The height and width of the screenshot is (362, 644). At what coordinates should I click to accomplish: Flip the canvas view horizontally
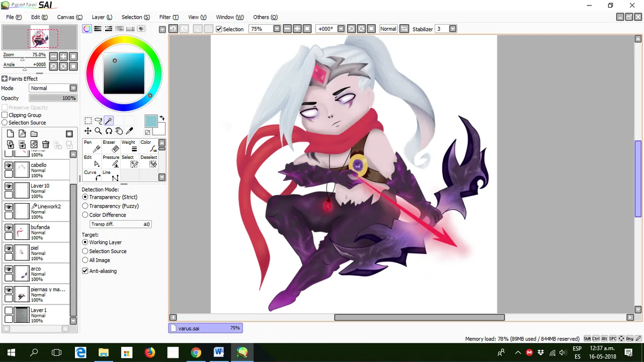[404, 29]
